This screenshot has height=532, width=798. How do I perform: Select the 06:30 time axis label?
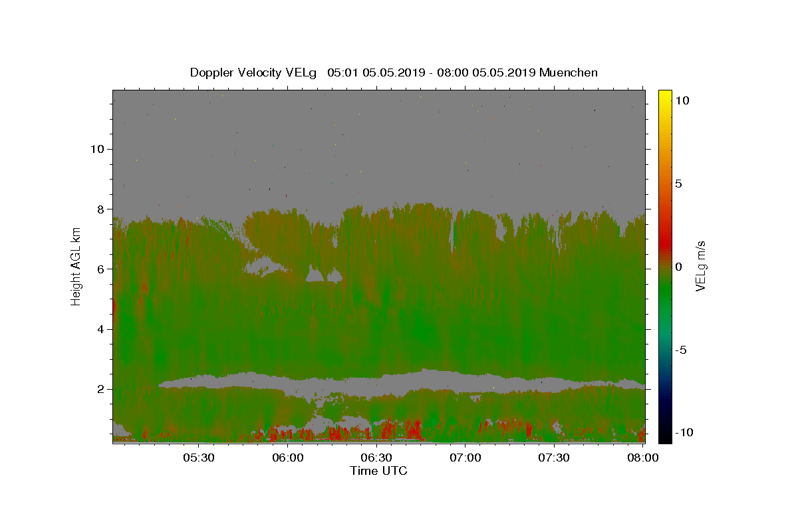(x=376, y=458)
